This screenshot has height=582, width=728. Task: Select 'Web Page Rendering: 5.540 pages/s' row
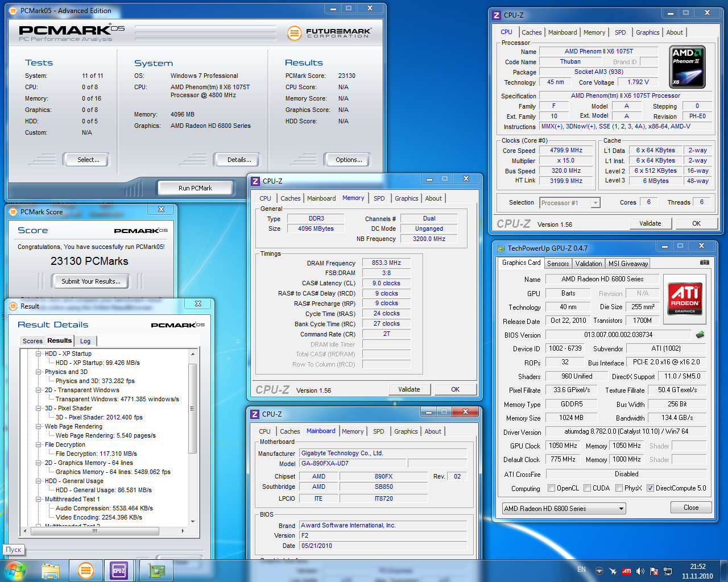point(106,435)
